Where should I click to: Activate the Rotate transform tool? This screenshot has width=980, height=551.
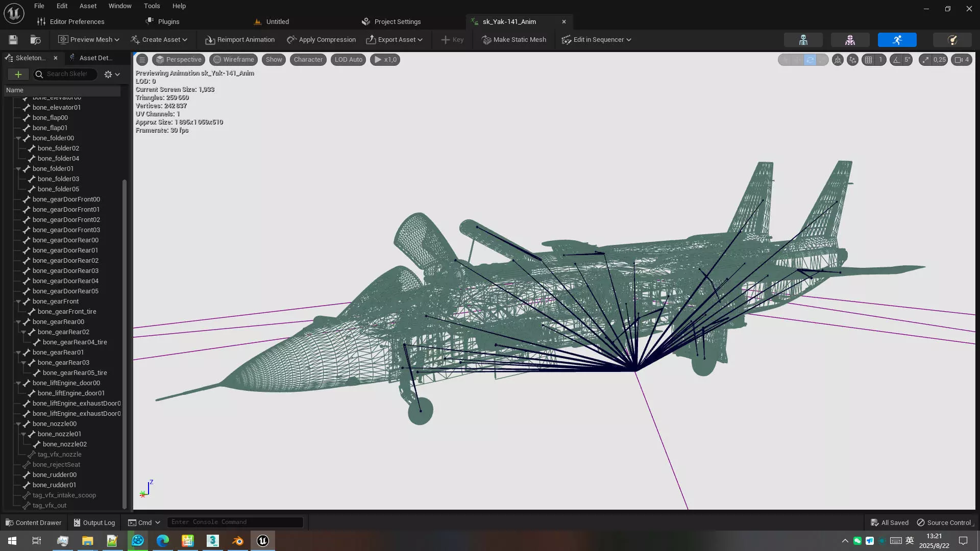810,60
